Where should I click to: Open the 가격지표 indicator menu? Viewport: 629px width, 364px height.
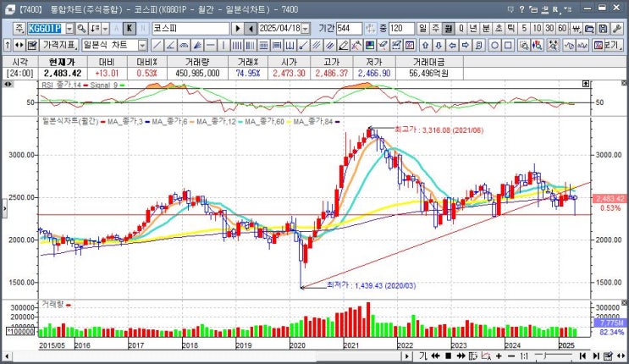tap(59, 45)
